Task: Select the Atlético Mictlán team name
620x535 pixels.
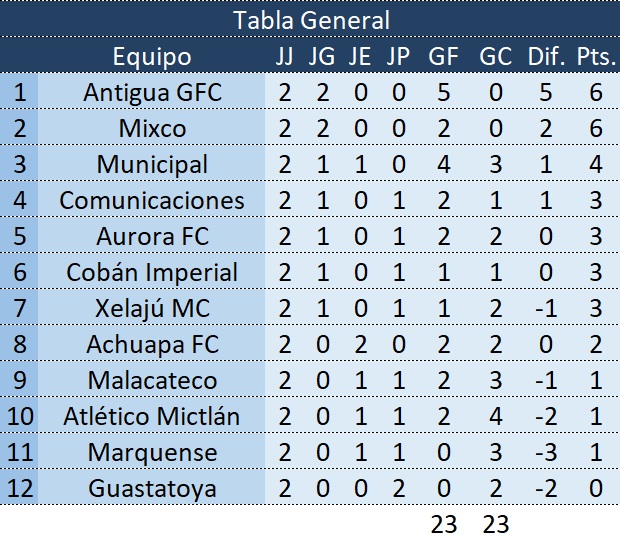Action: click(152, 417)
